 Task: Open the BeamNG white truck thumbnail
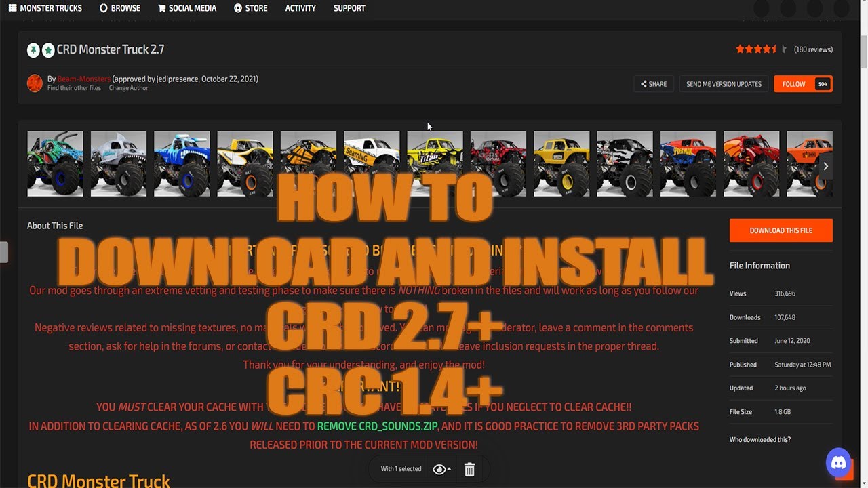click(x=372, y=164)
